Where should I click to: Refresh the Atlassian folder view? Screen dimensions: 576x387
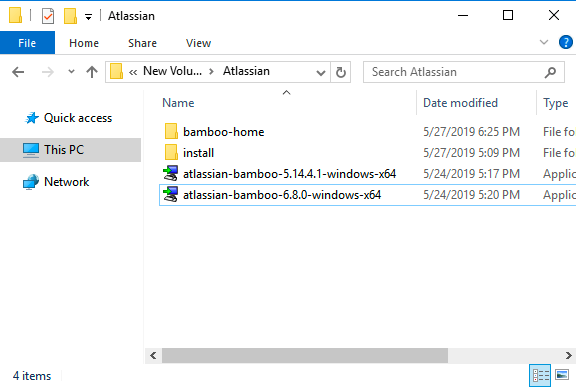[341, 72]
